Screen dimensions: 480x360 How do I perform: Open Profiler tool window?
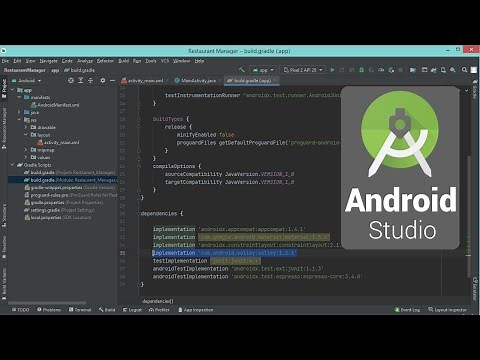pyautogui.click(x=159, y=310)
